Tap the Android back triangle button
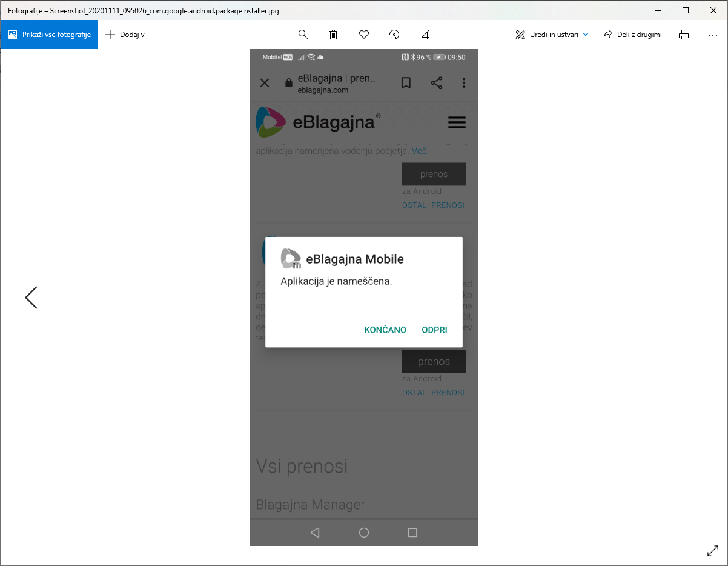The width and height of the screenshot is (728, 566). pos(314,533)
